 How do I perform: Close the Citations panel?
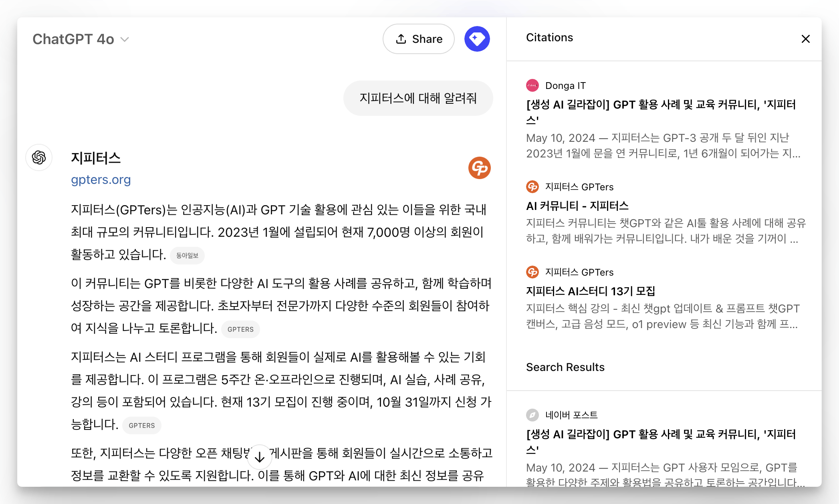pos(805,39)
